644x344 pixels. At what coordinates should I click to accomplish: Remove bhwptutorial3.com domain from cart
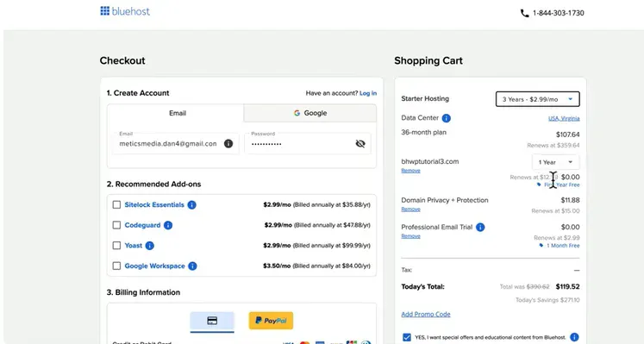tap(410, 171)
